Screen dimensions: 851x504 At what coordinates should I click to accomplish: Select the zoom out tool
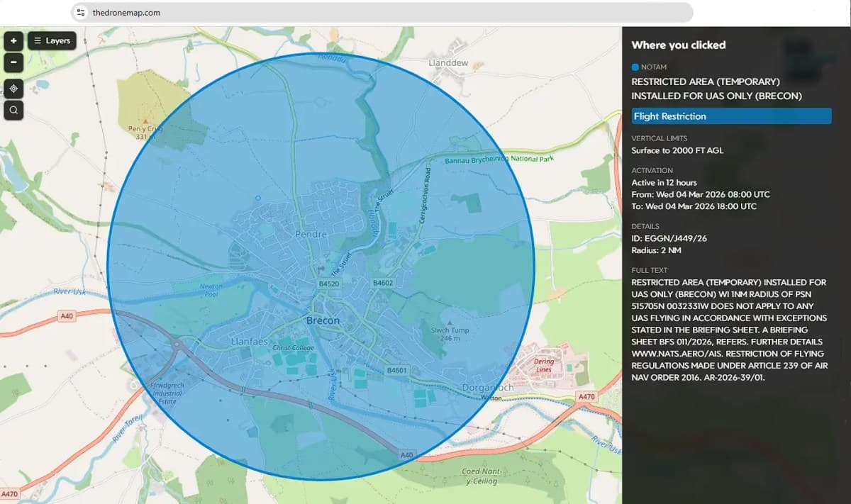pos(13,62)
